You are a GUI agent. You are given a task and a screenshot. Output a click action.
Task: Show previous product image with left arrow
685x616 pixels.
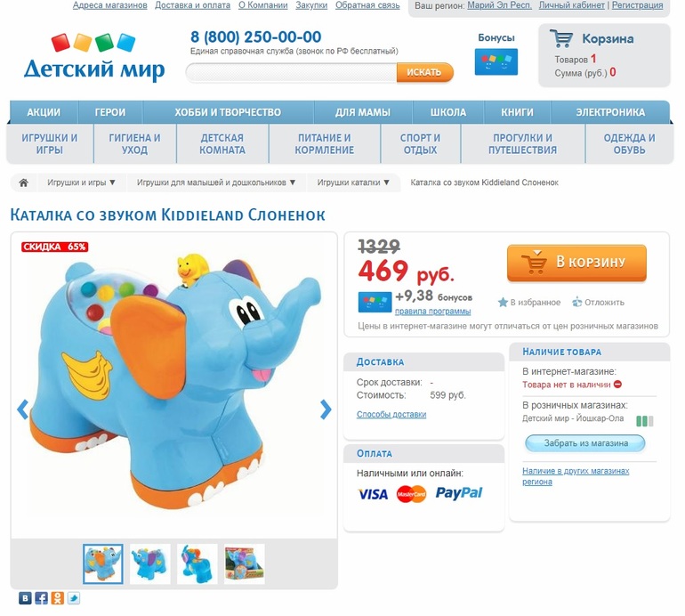pos(23,410)
